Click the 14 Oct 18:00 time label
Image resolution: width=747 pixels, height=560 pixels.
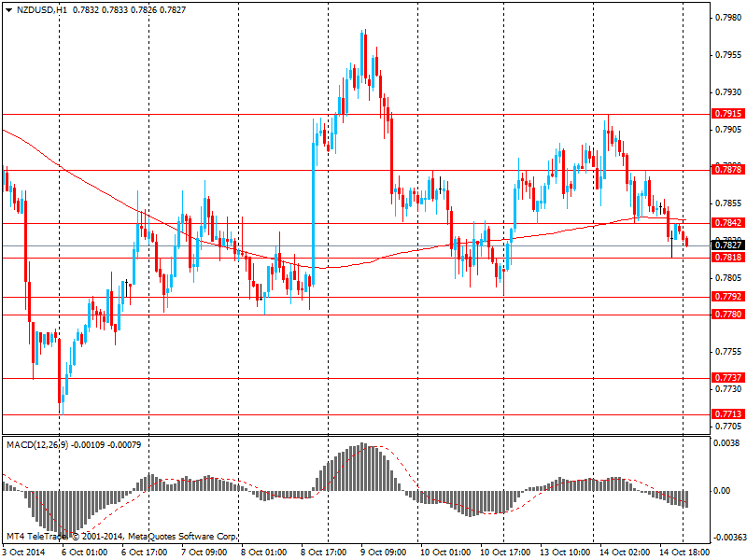[x=684, y=552]
